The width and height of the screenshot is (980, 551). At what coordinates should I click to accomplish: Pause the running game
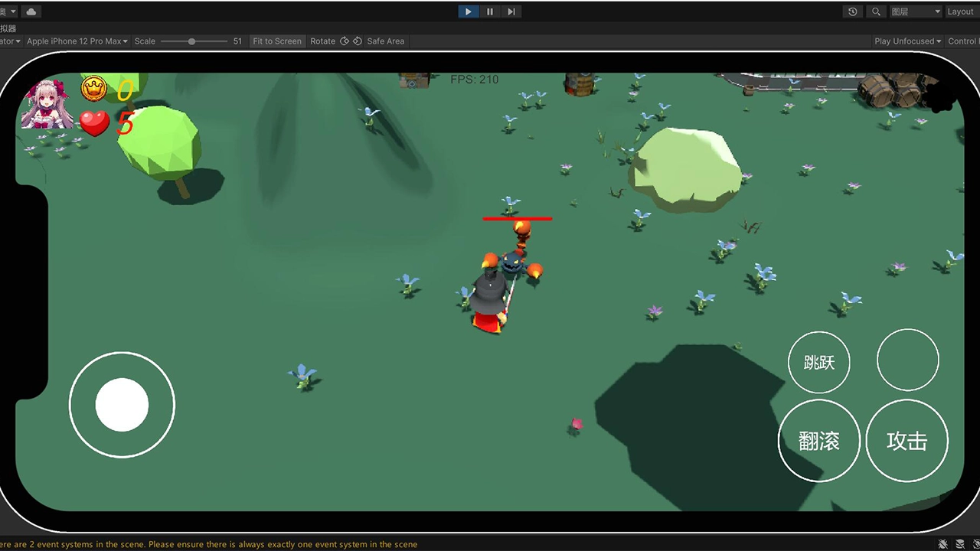[490, 11]
